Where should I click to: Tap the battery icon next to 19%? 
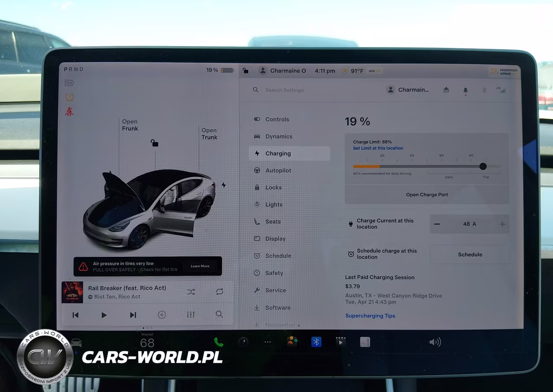click(x=226, y=70)
